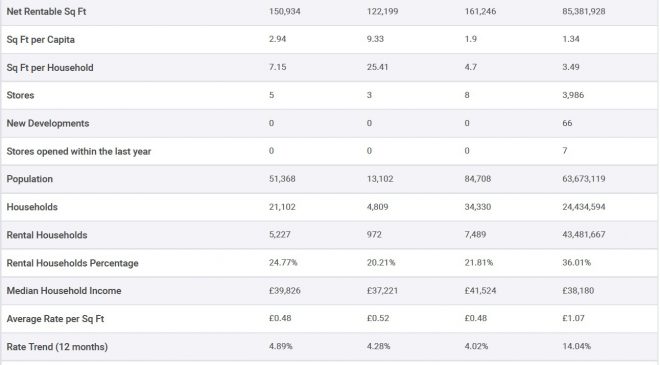Image resolution: width=660 pixels, height=365 pixels.
Task: Select the Rental Households Percentage label
Action: (72, 263)
